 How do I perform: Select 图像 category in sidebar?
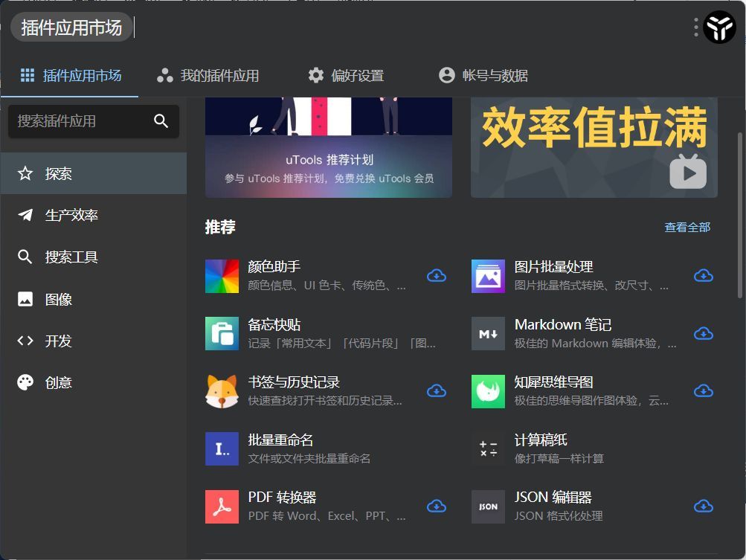click(94, 299)
